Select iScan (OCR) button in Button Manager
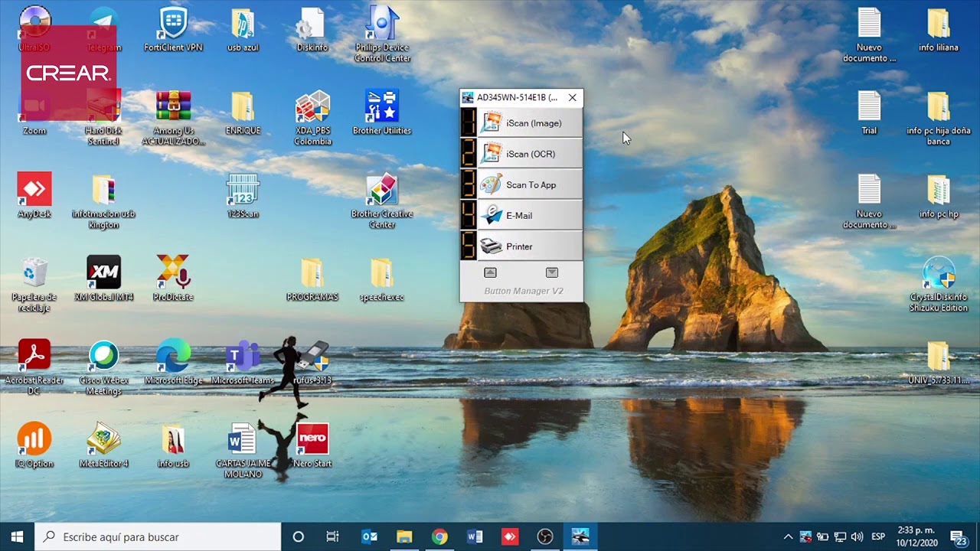This screenshot has height=551, width=980. tap(531, 154)
